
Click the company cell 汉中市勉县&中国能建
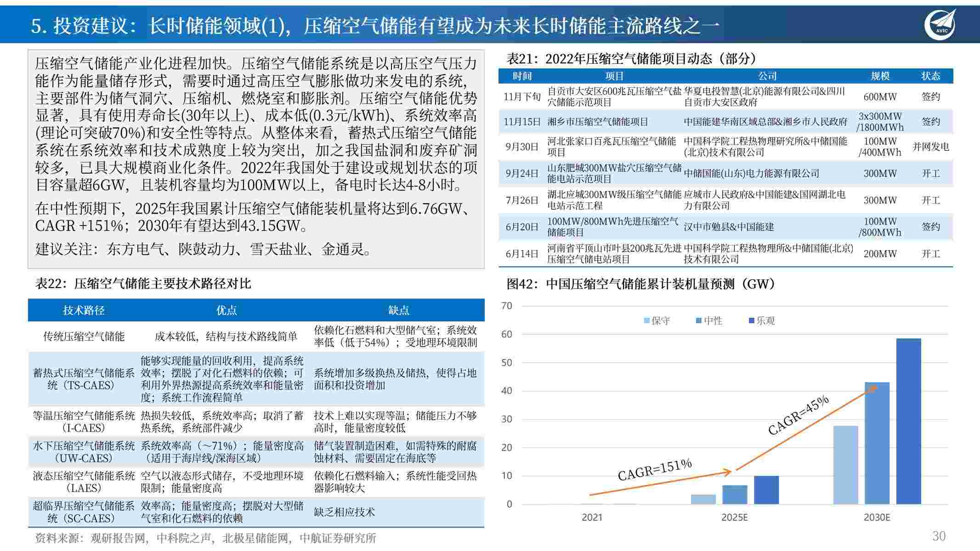729,227
